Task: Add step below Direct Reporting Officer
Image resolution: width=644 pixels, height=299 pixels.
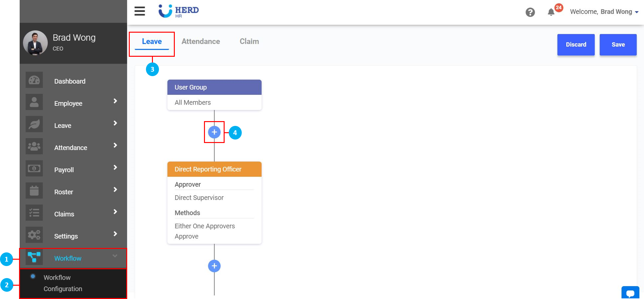Action: click(214, 266)
